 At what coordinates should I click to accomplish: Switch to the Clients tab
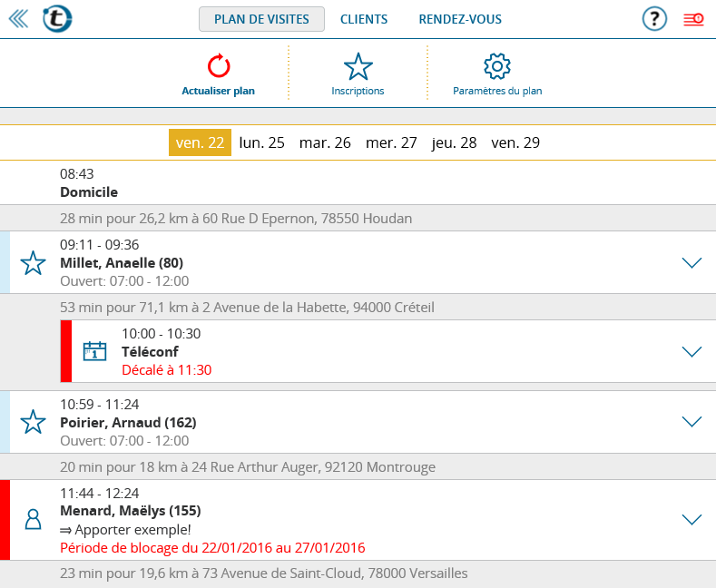click(364, 19)
